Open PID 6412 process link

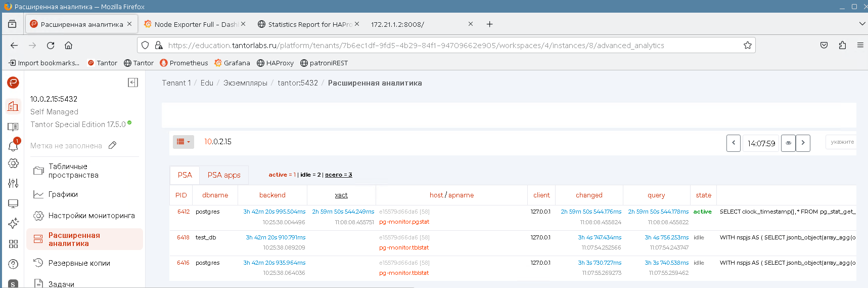point(183,212)
